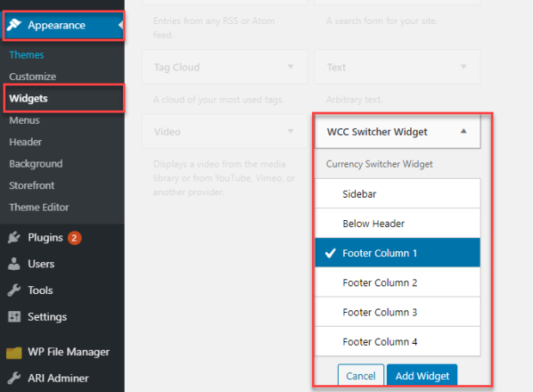This screenshot has width=533, height=392.
Task: Click the Tools wrench icon
Action: (14, 291)
